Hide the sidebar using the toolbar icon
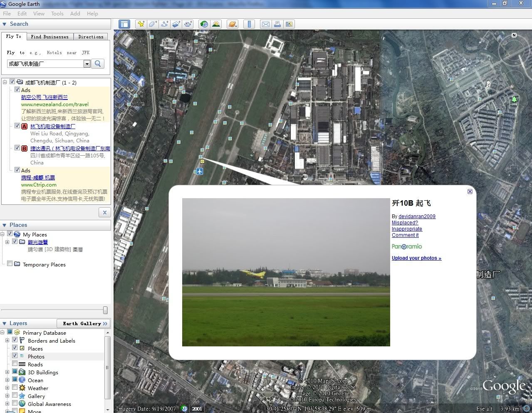 [124, 24]
